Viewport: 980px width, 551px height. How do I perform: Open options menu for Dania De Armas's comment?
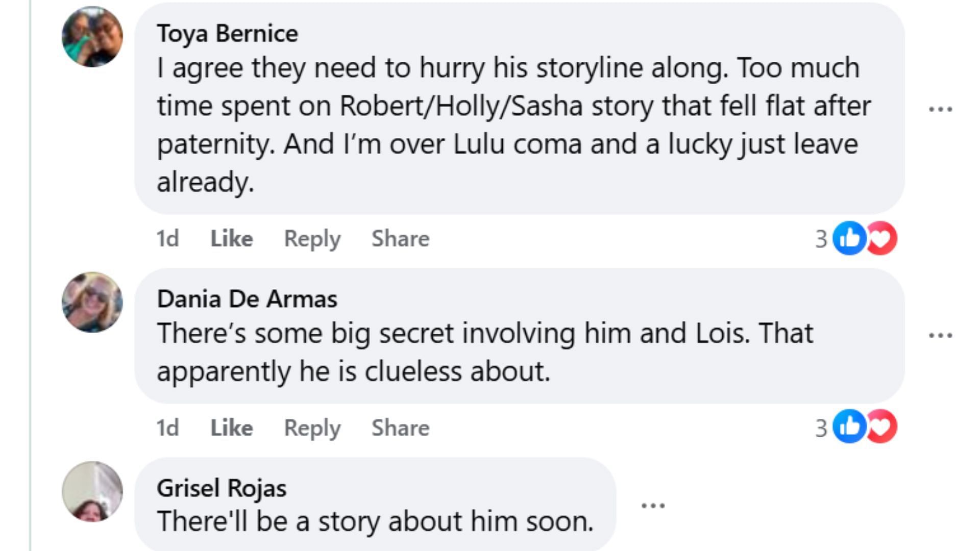click(940, 336)
